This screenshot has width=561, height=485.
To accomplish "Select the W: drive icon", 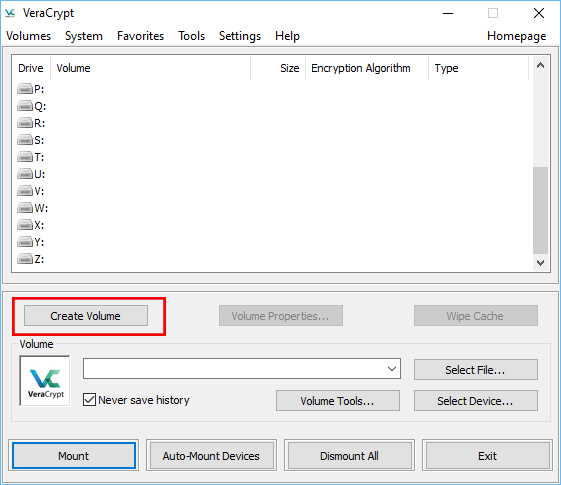I will pyautogui.click(x=25, y=208).
